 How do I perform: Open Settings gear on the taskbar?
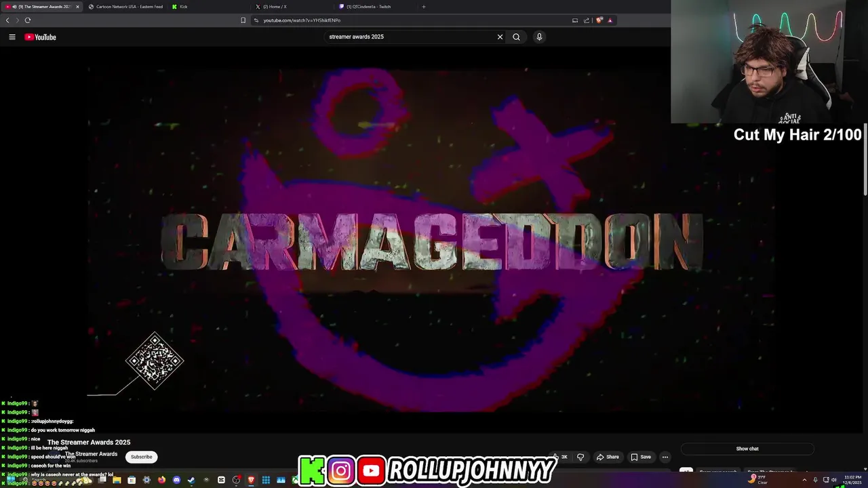coord(146,480)
